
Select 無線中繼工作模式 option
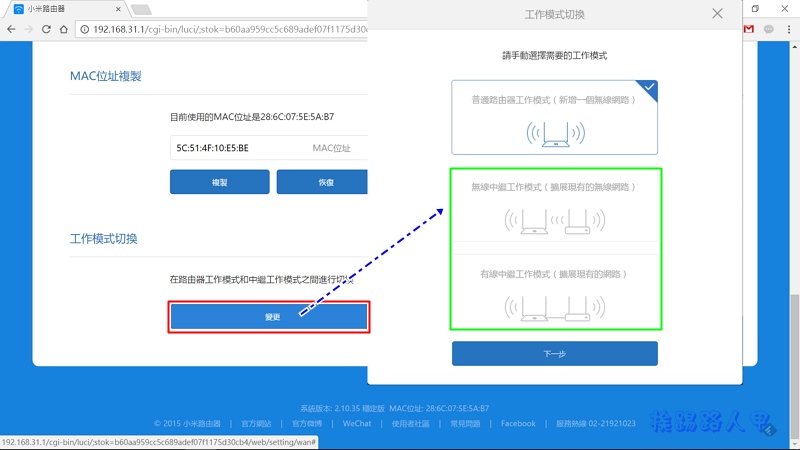[555, 207]
